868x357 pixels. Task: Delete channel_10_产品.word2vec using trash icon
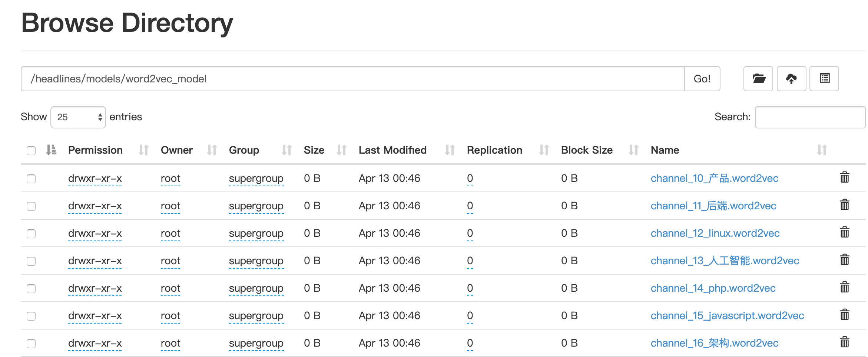coord(845,177)
